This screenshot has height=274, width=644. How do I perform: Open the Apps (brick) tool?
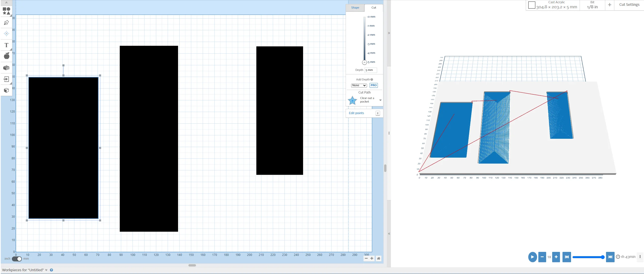coord(6,68)
